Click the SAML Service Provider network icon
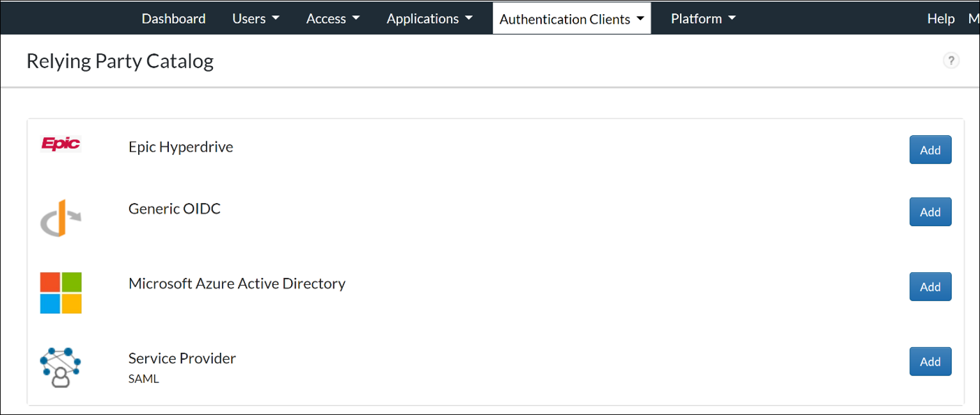The height and width of the screenshot is (415, 980). 60,368
